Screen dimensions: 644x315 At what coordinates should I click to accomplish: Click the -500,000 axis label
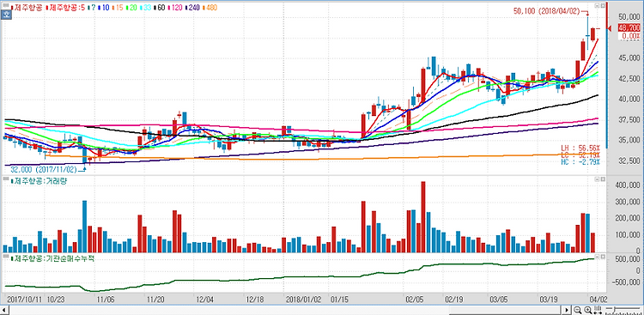(x=626, y=282)
